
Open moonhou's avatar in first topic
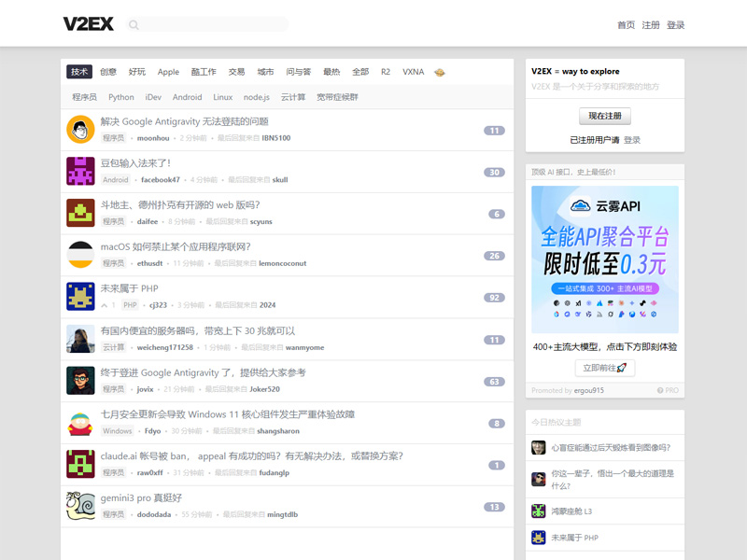80,130
